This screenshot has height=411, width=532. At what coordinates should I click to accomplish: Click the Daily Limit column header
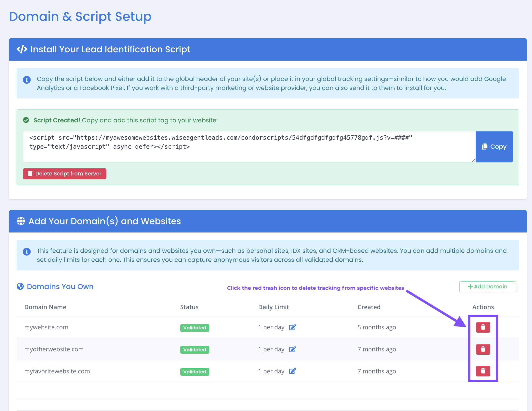click(274, 307)
